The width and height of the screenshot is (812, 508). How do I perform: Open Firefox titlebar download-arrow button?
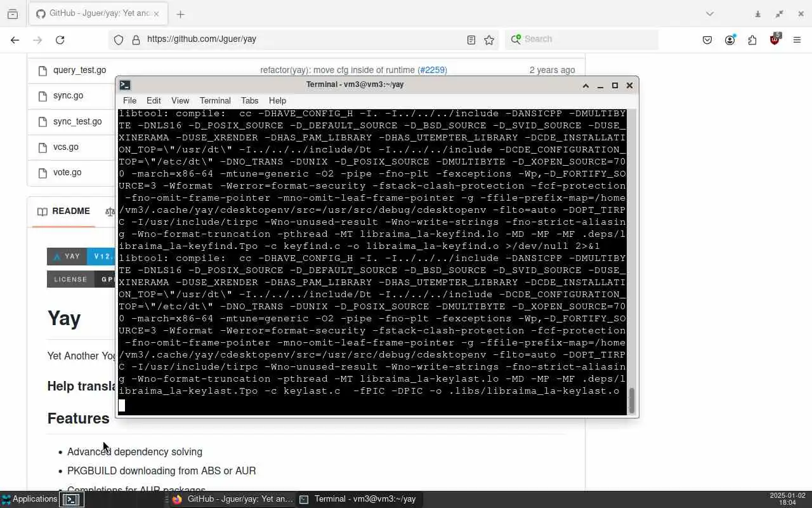point(757,13)
